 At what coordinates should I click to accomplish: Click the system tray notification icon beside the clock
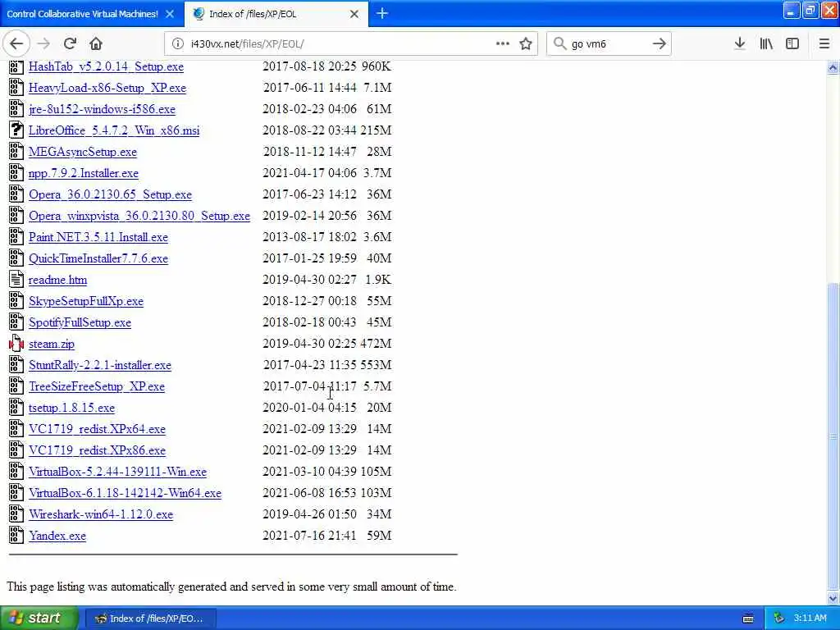point(779,619)
